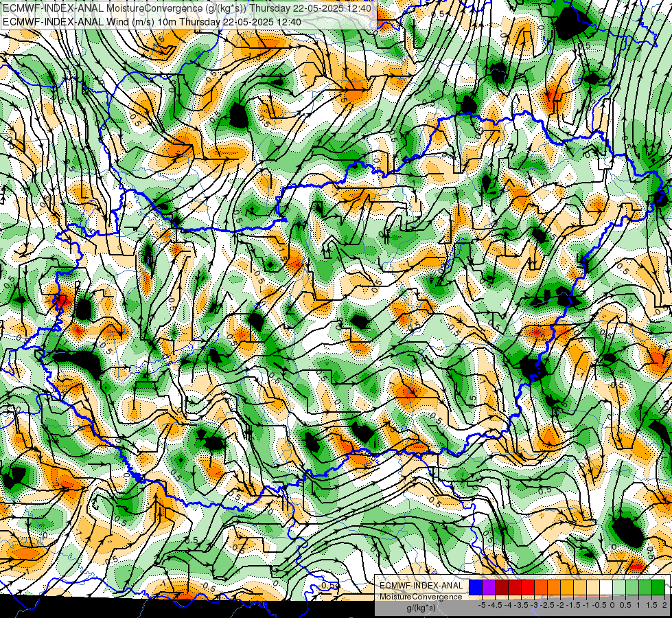The image size is (672, 618).
Task: Click the orange swatch between -2.5 and -2
Action: point(554,587)
